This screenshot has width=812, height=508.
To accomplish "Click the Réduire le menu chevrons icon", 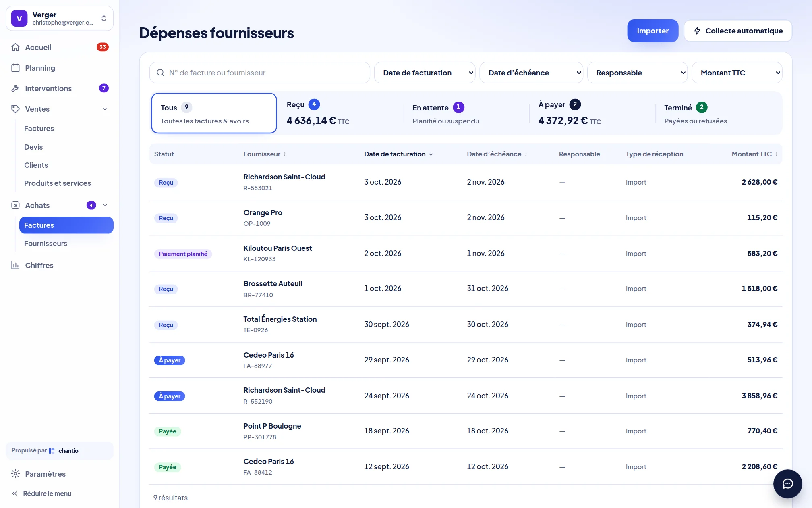I will click(14, 493).
